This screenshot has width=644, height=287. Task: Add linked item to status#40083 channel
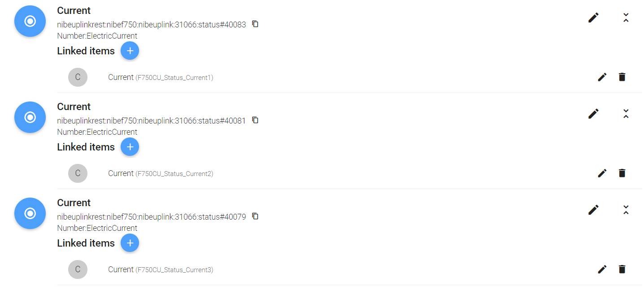[130, 51]
